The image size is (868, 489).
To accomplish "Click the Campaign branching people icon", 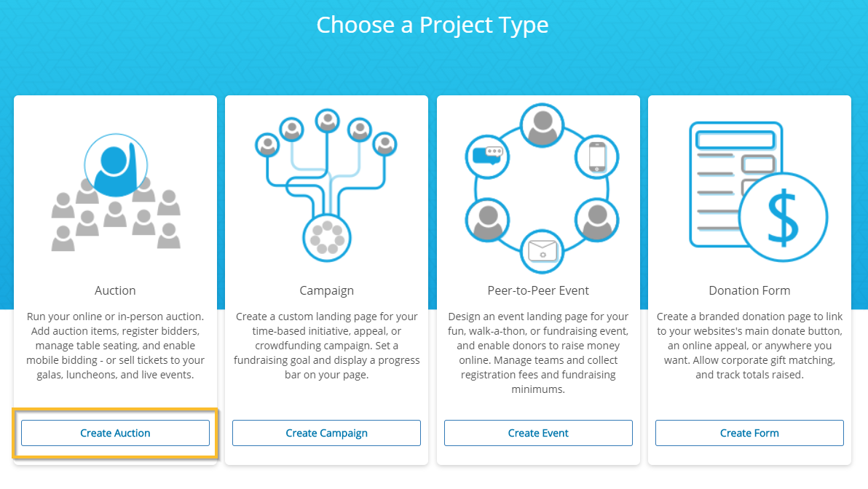I will coord(326,186).
